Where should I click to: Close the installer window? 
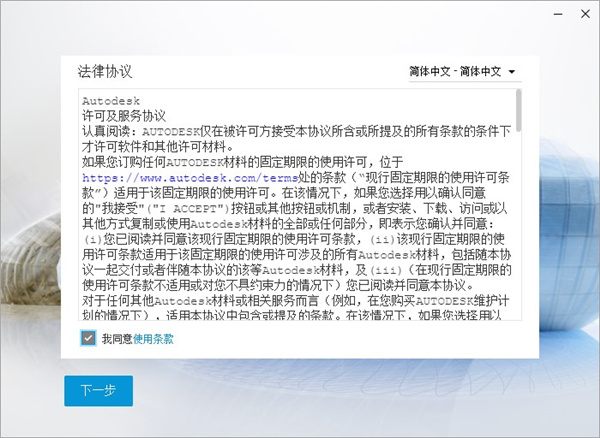click(585, 14)
